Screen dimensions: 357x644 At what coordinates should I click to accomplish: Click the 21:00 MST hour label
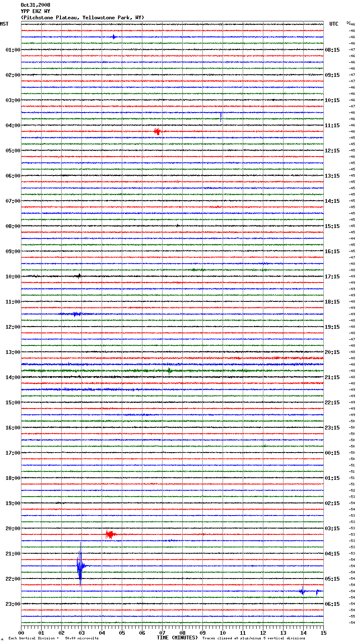pyautogui.click(x=13, y=554)
